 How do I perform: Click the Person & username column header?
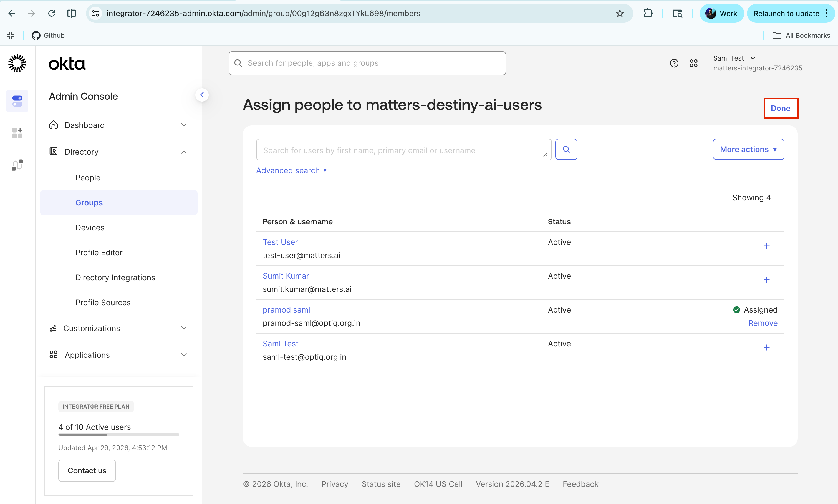(297, 222)
